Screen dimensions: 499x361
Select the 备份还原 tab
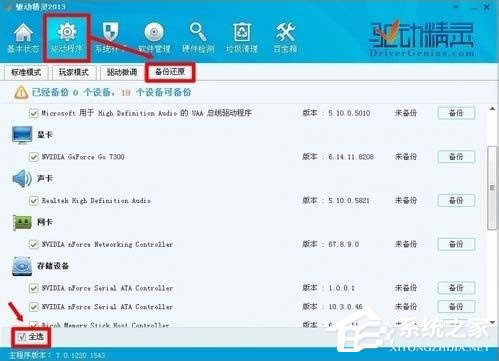click(170, 72)
